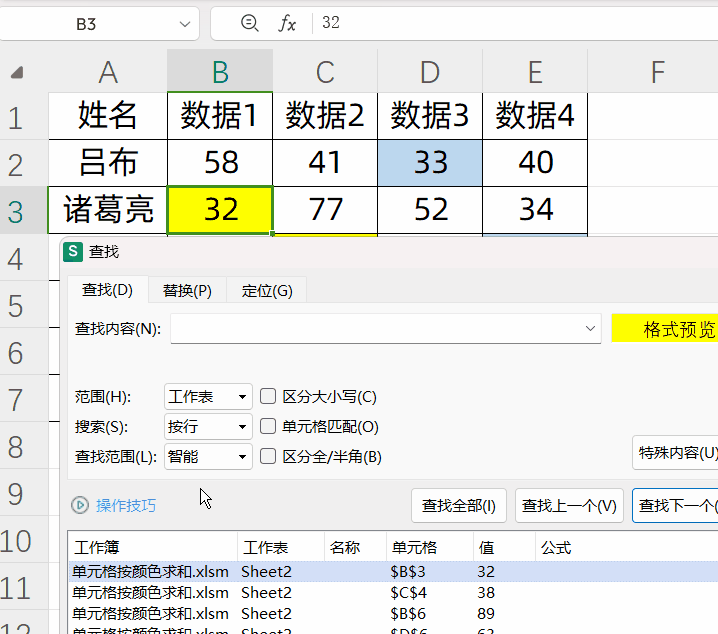Click cell containing 52
This screenshot has height=634, width=718.
click(x=430, y=210)
